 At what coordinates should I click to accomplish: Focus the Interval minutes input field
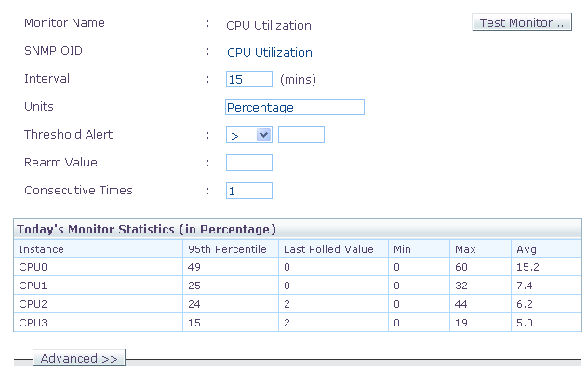[x=249, y=79]
